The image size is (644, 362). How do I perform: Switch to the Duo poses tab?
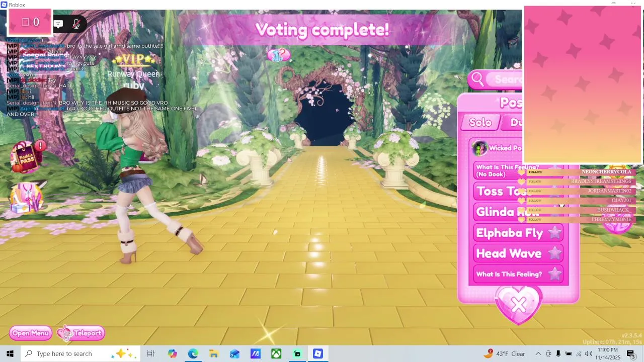tap(513, 122)
